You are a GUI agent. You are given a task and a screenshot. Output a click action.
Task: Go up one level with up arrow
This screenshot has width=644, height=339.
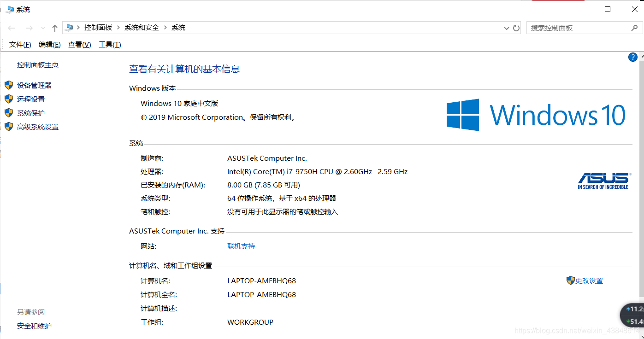coord(55,28)
